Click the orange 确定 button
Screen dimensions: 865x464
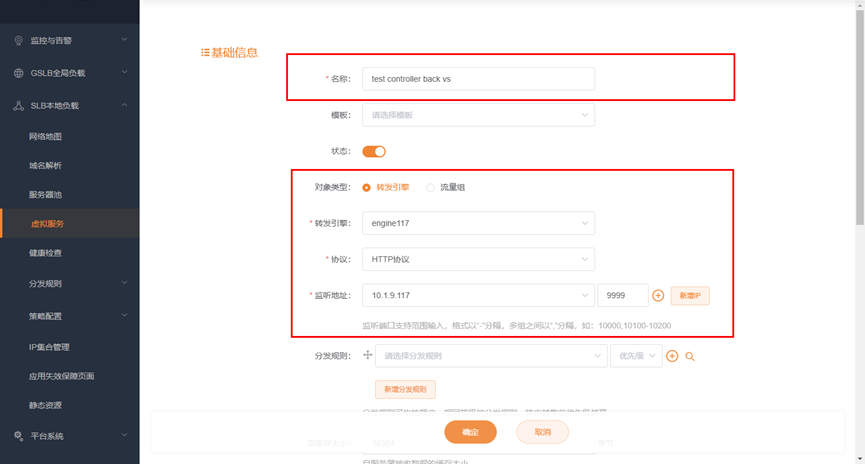[471, 432]
